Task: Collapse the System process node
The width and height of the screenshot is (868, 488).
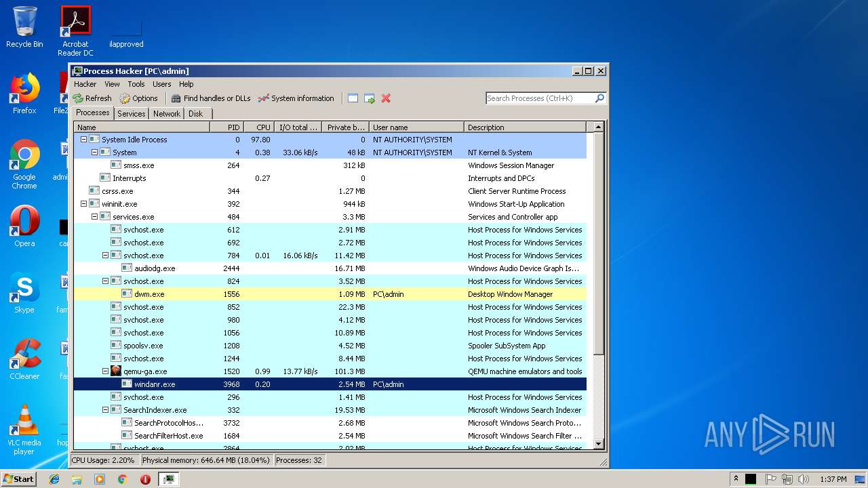Action: tap(95, 152)
